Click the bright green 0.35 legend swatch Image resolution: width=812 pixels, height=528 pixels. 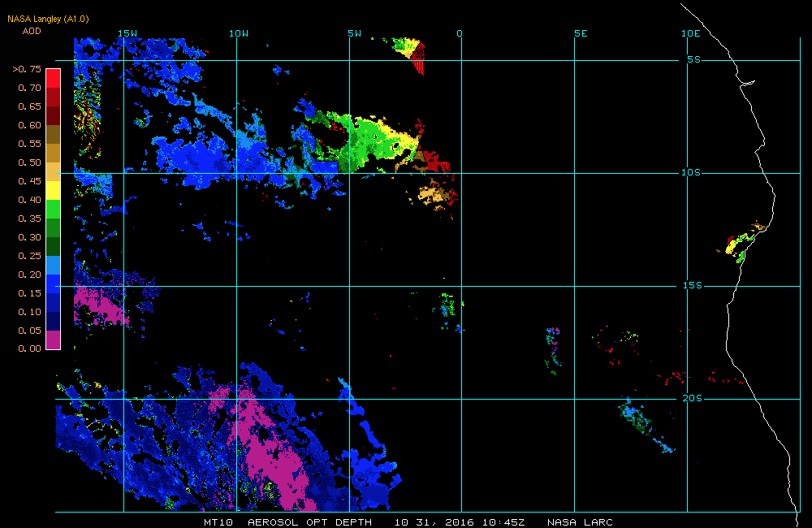tap(54, 209)
